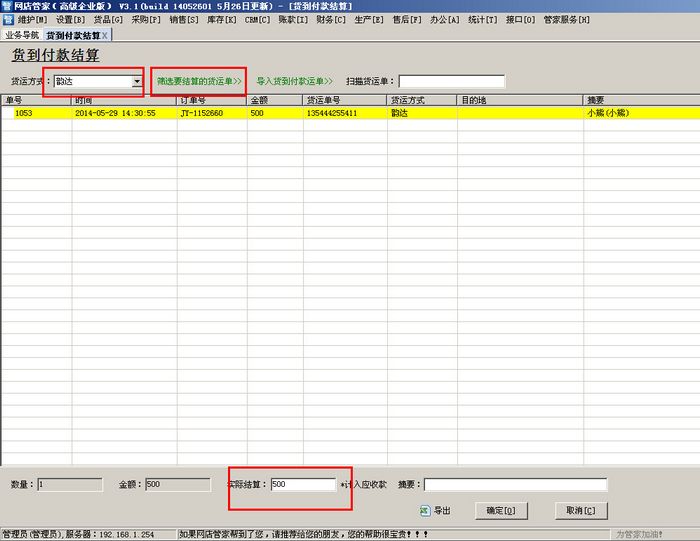
Task: Click the 筛选要结算的货运单 link
Action: pyautogui.click(x=199, y=81)
